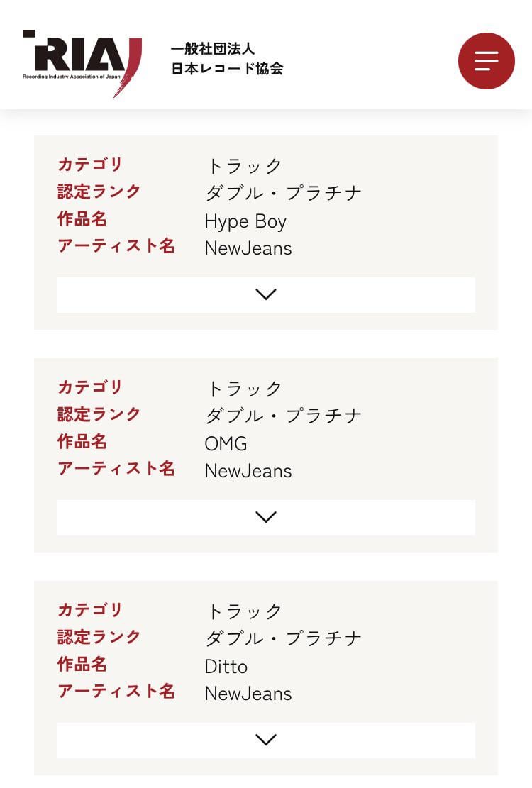The image size is (532, 788).
Task: Expand the Ditto certification details
Action: (x=265, y=740)
